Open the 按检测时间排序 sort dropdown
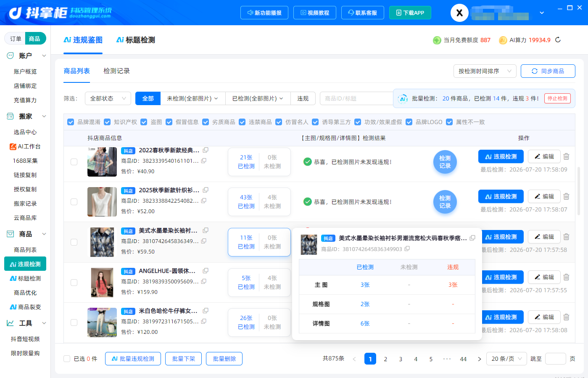 [x=485, y=71]
